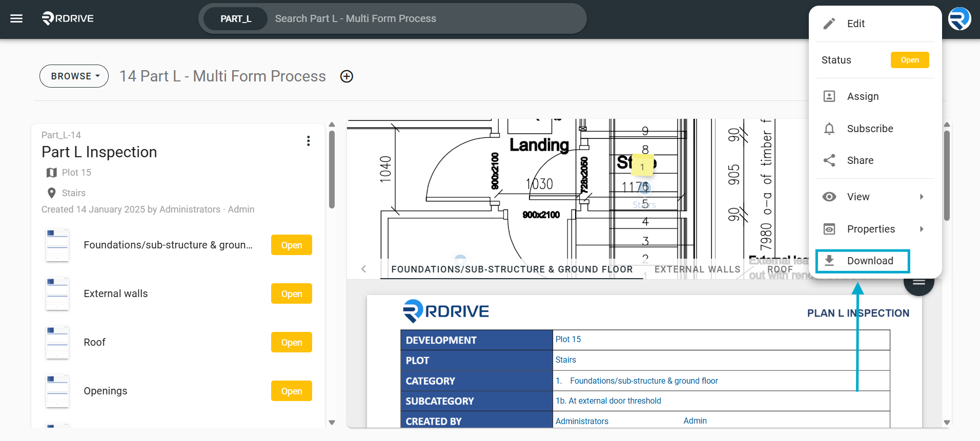This screenshot has height=441, width=980.
Task: Switch to Foundations/Sub-structure & Ground Floor tab
Action: click(512, 269)
